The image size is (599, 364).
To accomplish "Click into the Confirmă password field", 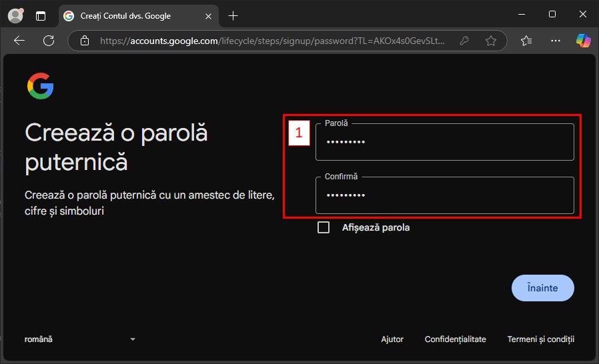I will [444, 195].
